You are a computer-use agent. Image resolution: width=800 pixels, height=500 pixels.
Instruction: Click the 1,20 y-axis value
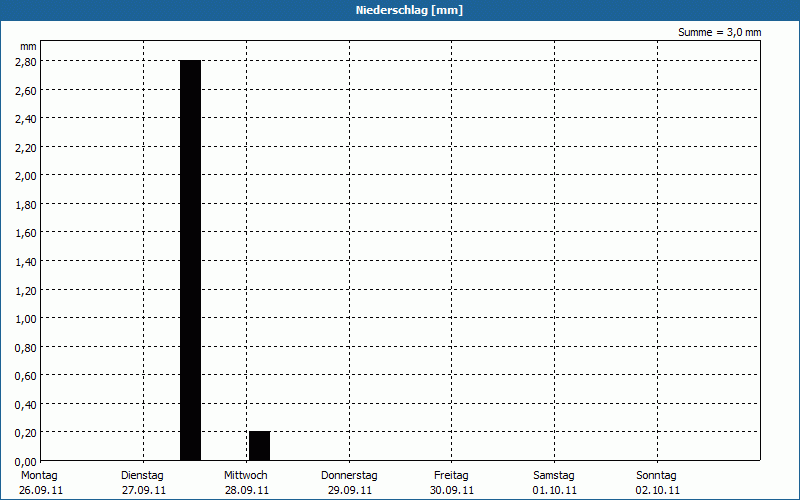(26, 291)
